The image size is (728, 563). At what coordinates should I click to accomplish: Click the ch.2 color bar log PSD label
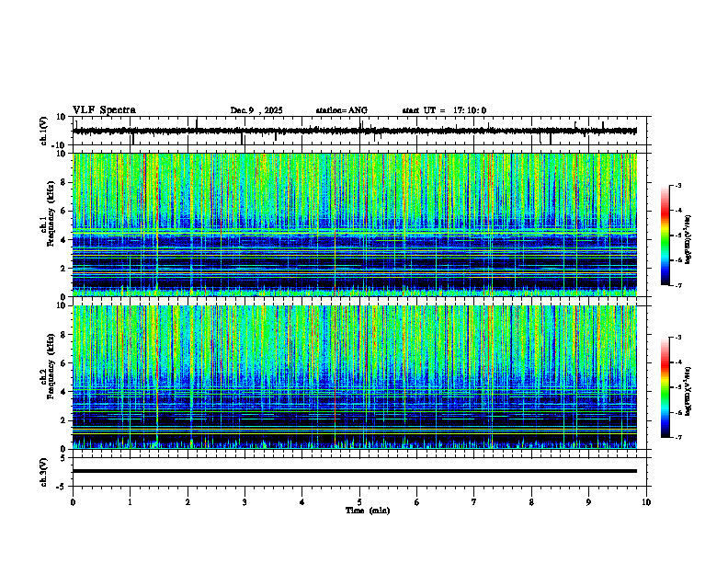coord(688,391)
